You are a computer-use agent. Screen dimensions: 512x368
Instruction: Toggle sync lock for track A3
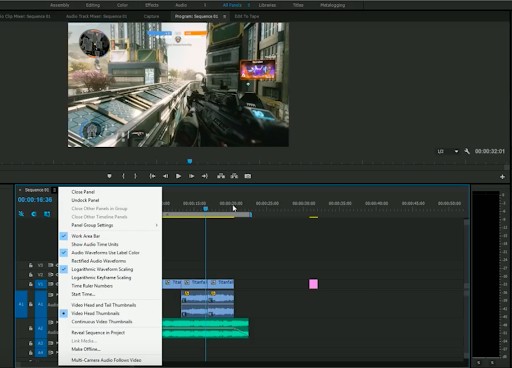[51, 343]
